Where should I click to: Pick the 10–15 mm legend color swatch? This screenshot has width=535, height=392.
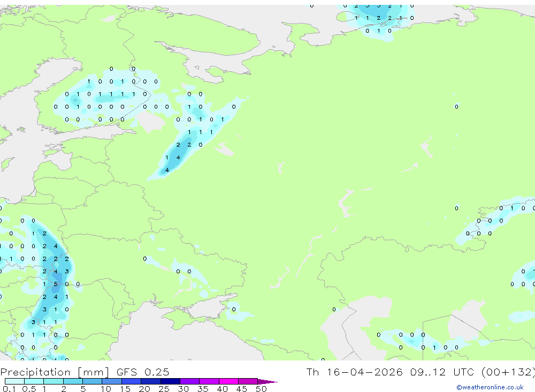coord(112,381)
